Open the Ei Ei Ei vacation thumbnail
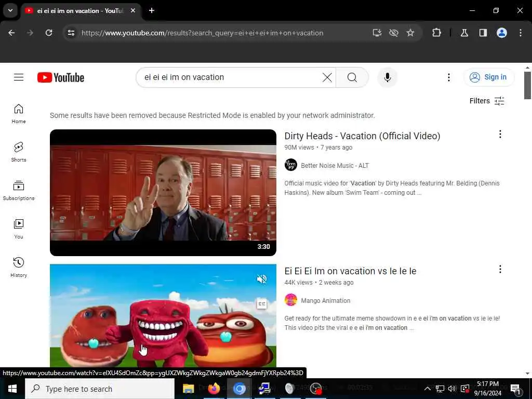Screen dimensions: 532x399 tap(163, 315)
